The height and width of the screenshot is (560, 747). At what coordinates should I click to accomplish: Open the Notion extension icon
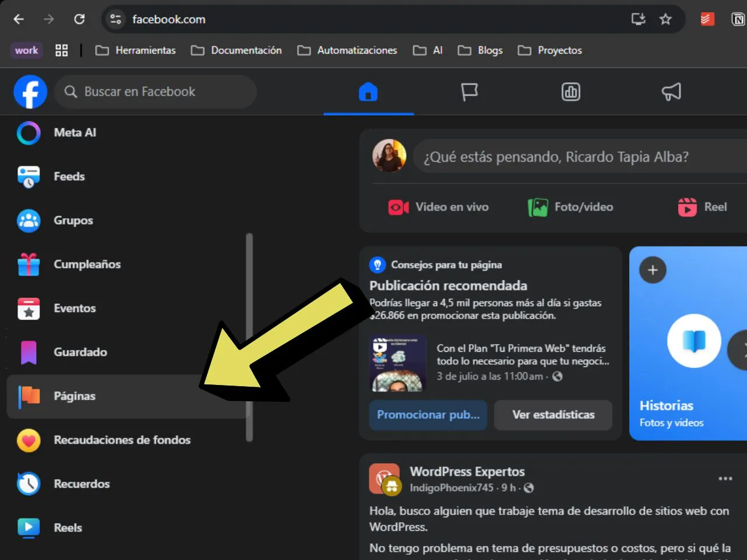click(x=738, y=19)
